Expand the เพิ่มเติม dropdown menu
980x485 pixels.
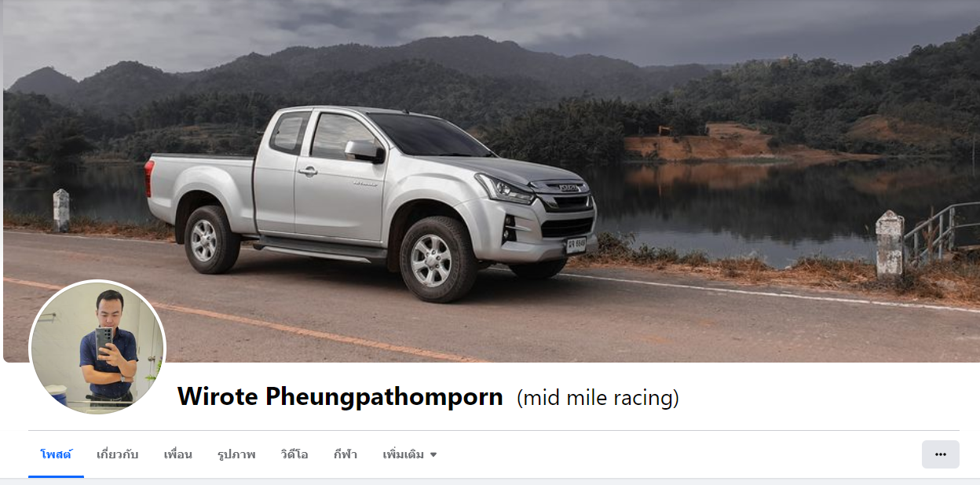tap(409, 454)
